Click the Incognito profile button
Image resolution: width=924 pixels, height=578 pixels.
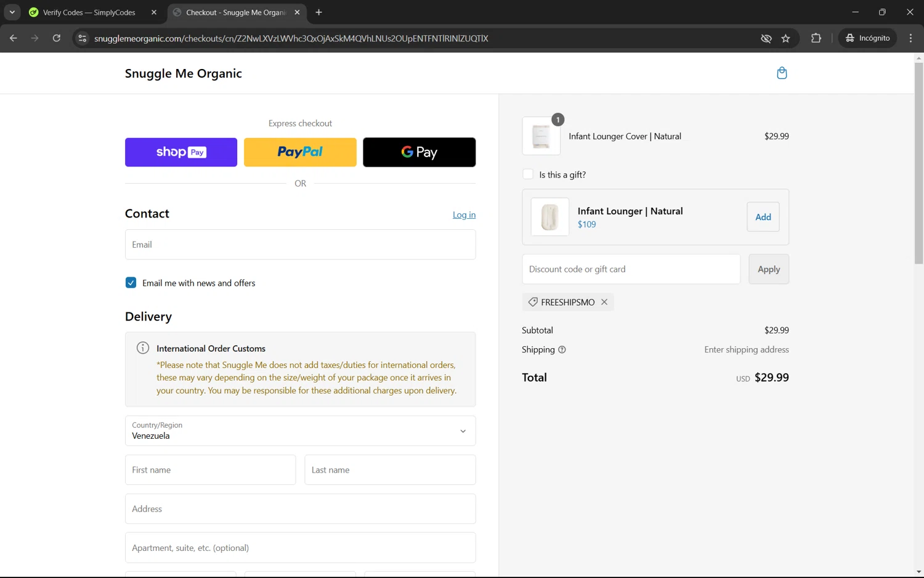pos(868,38)
